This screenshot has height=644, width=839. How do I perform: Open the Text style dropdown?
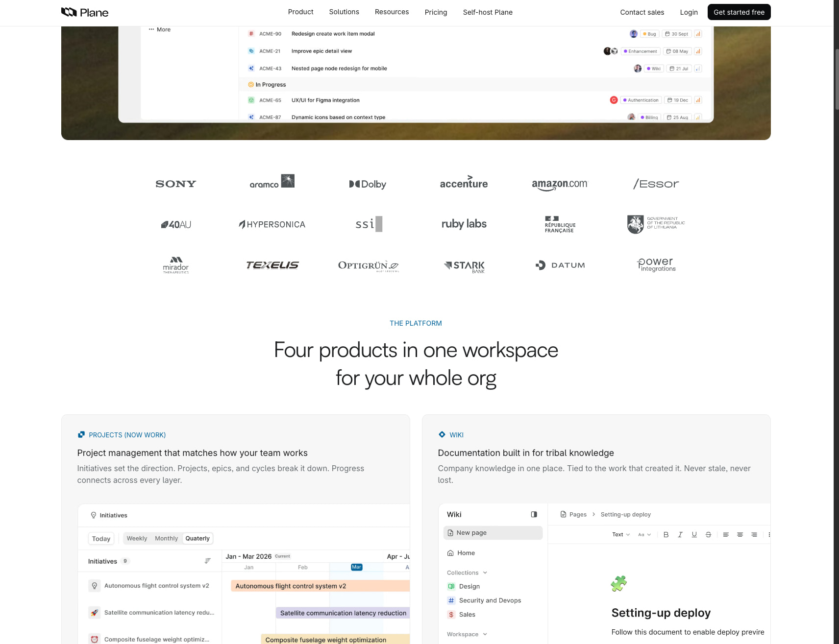pyautogui.click(x=621, y=535)
